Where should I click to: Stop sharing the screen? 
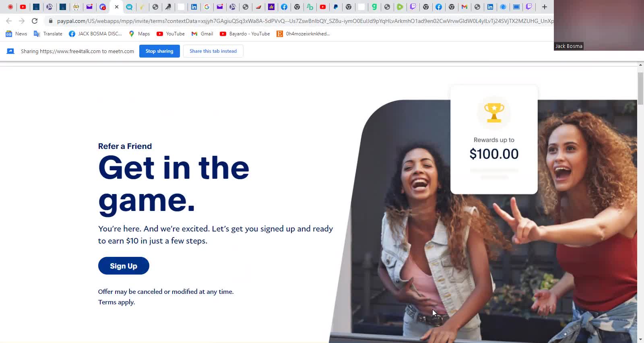(x=159, y=51)
